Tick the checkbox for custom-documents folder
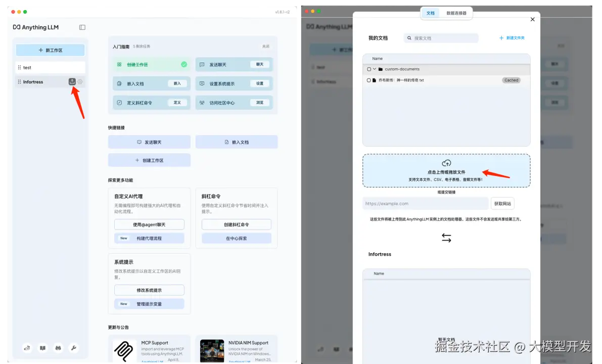This screenshot has height=364, width=602. coord(369,69)
